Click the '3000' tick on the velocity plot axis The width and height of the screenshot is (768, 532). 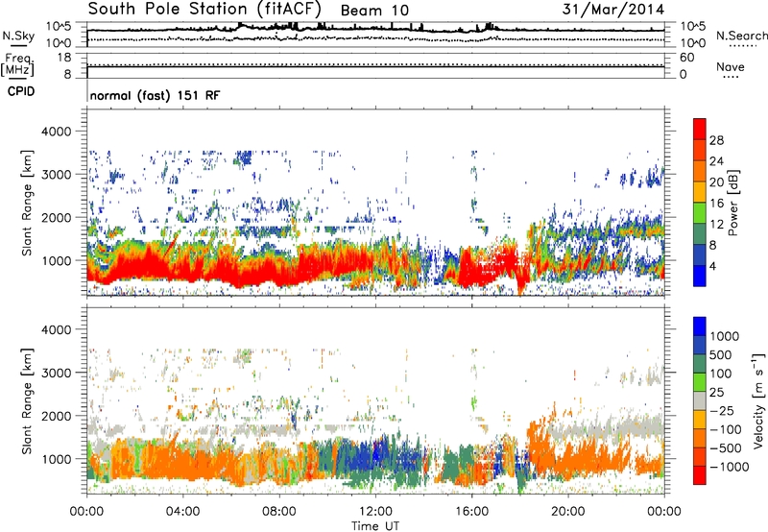[56, 373]
